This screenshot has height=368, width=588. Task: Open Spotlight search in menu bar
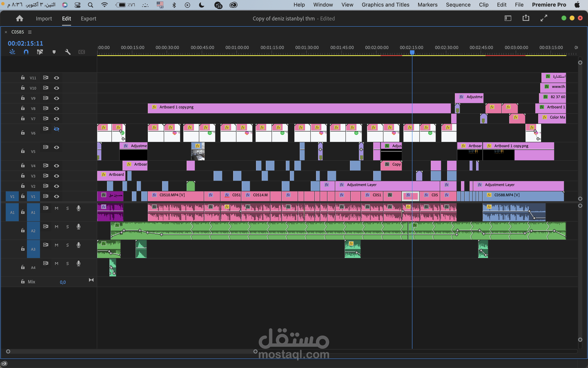[90, 5]
